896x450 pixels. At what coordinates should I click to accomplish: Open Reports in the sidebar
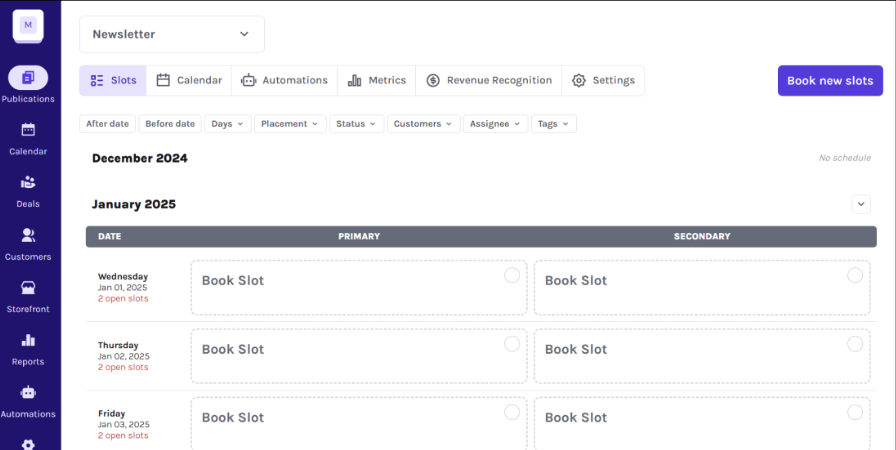coord(28,349)
